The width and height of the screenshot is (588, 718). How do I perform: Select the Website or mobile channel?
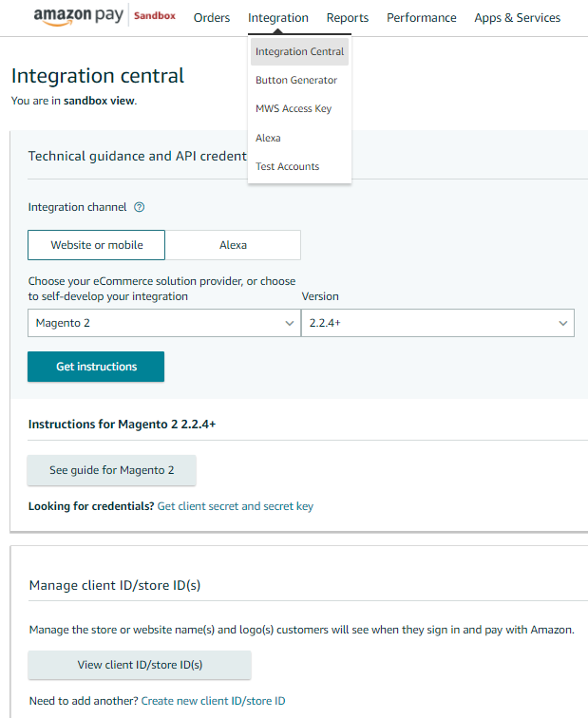pyautogui.click(x=96, y=245)
